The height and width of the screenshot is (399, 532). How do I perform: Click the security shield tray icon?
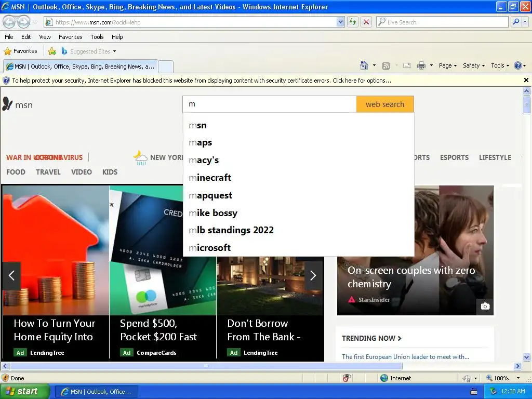click(494, 392)
